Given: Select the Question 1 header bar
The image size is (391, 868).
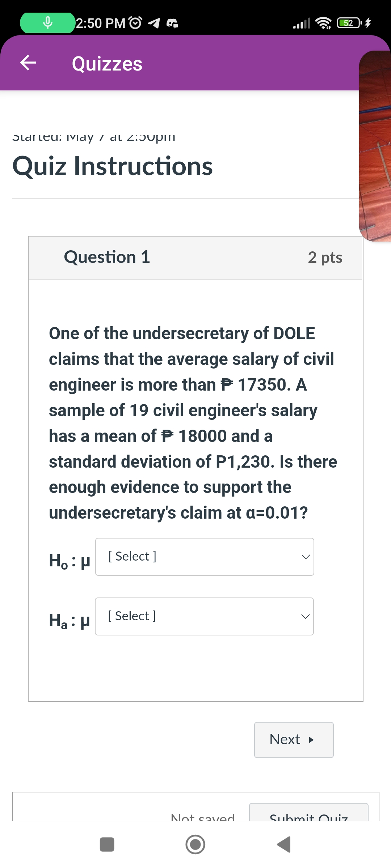Looking at the screenshot, I should tap(195, 258).
